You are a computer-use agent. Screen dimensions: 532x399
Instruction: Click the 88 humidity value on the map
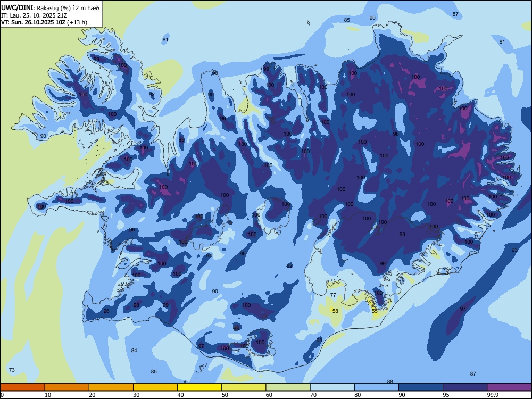point(390,381)
